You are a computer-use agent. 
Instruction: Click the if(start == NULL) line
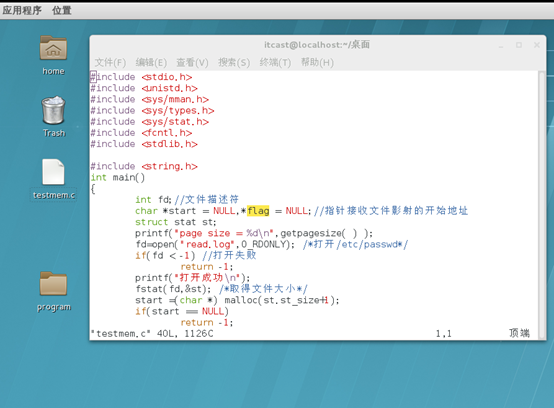pyautogui.click(x=182, y=312)
